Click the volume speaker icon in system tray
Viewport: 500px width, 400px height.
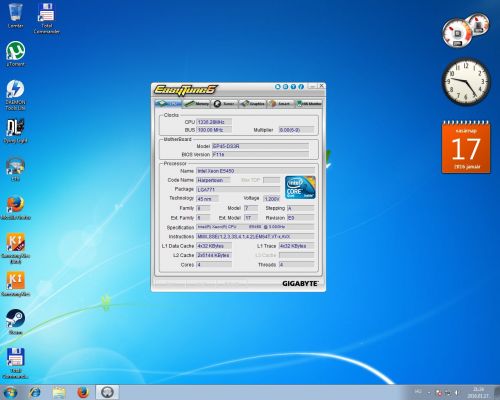point(457,393)
